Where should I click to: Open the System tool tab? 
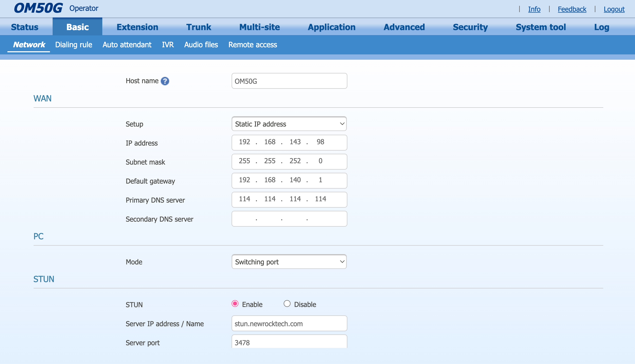(541, 27)
